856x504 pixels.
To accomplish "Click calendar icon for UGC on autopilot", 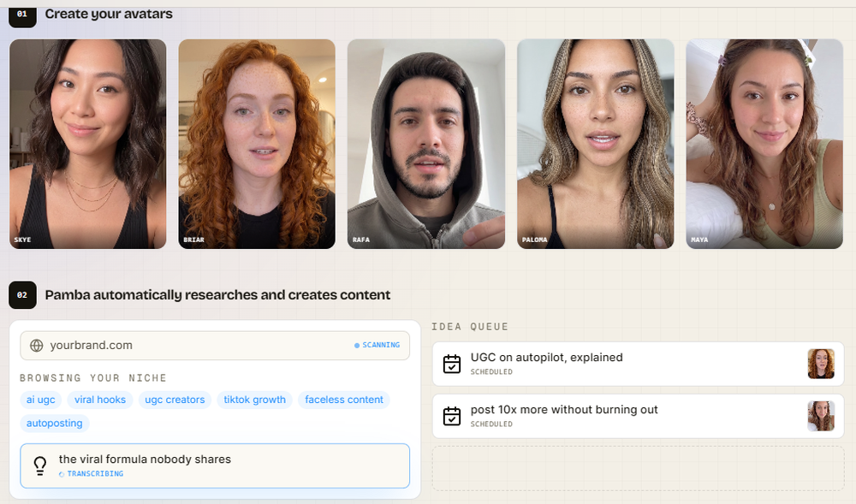I will point(451,364).
